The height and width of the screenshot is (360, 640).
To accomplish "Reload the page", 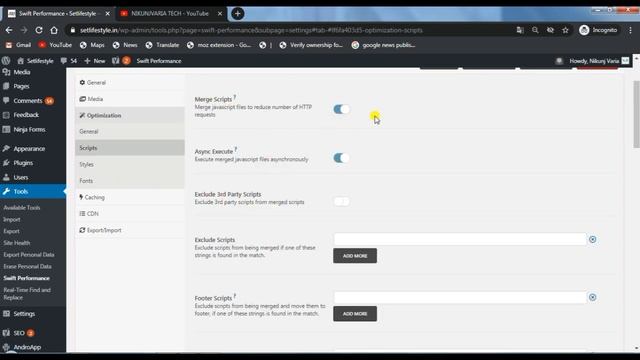I will [39, 30].
